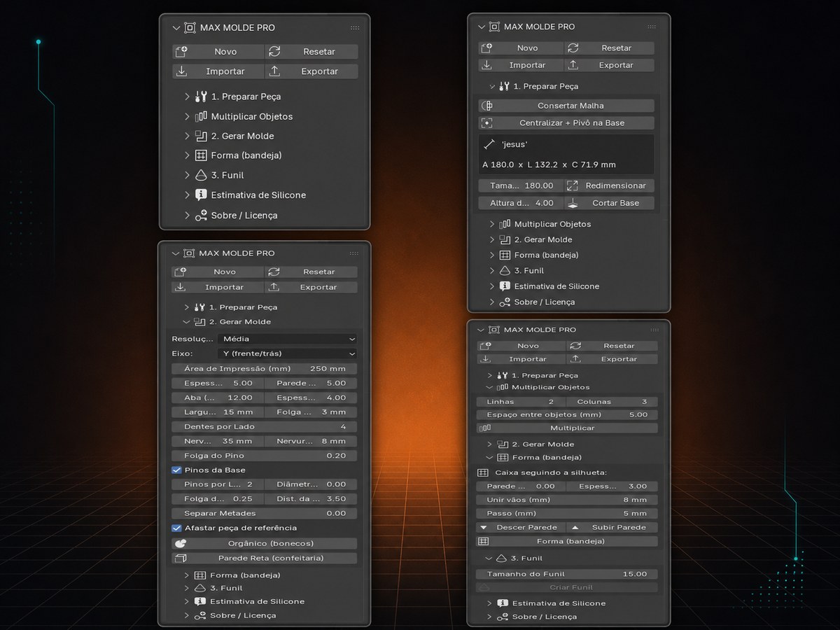Click the Parede Reta (confeitaria) box icon
Viewport: 840px width, 630px height.
[x=180, y=558]
